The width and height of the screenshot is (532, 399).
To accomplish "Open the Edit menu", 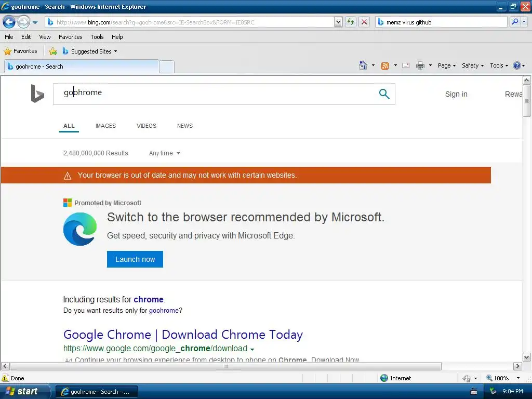I will point(26,37).
